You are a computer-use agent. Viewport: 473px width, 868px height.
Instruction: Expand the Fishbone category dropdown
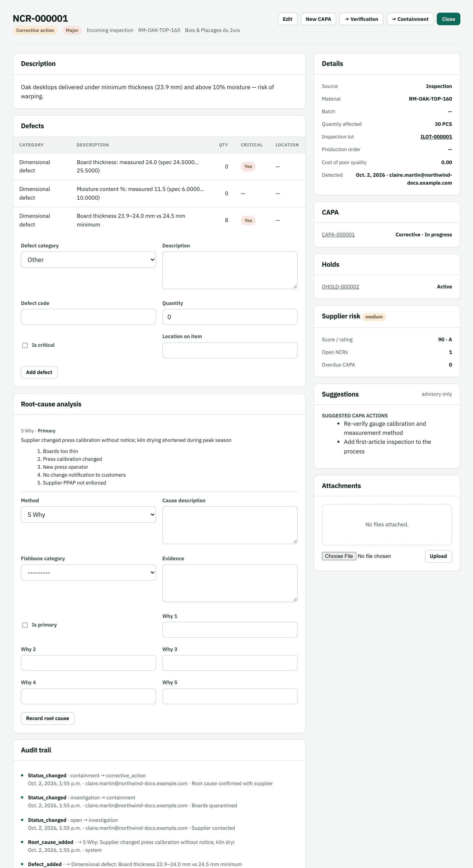(88, 573)
